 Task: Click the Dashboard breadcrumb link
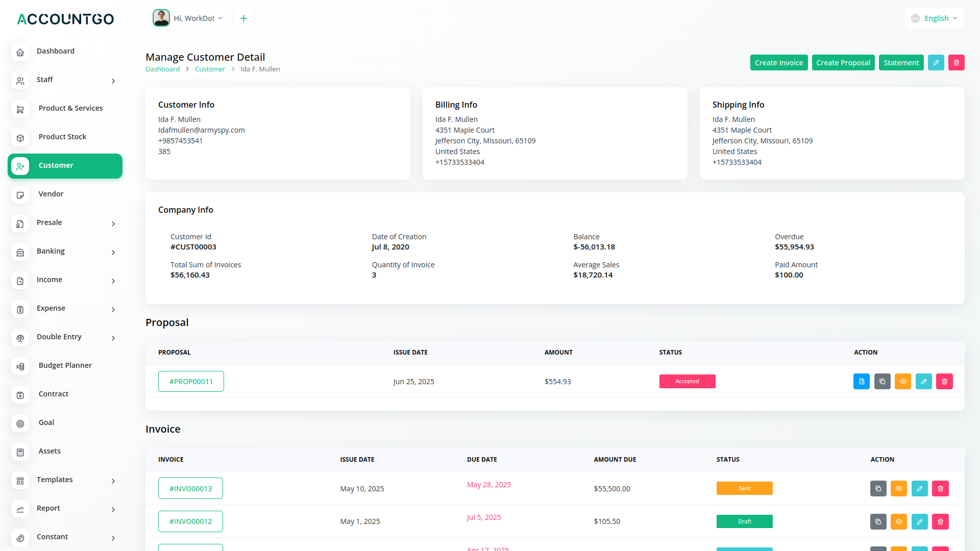pyautogui.click(x=162, y=69)
